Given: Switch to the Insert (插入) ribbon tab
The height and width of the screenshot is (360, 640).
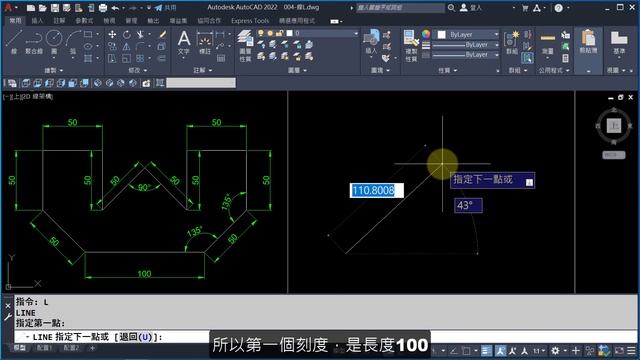Looking at the screenshot, I should point(37,20).
